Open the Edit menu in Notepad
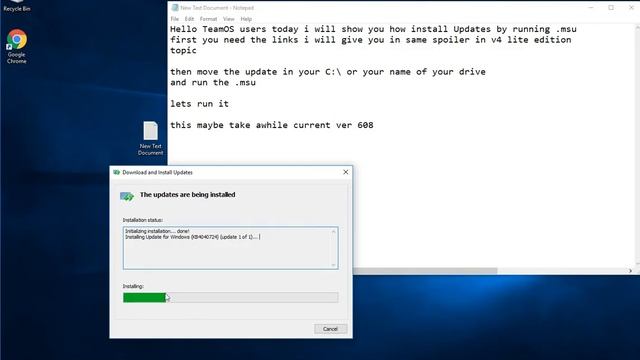This screenshot has height=360, width=640. 189,19
